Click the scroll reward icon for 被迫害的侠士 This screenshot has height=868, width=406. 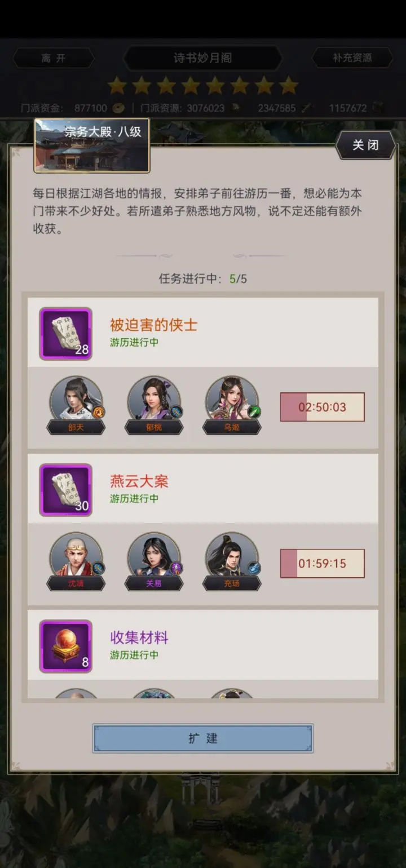click(65, 334)
